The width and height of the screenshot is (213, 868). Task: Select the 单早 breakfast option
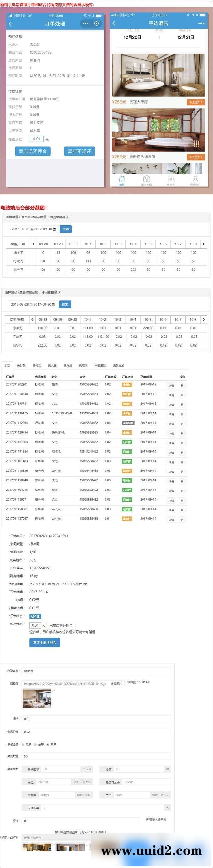[x=35, y=744]
